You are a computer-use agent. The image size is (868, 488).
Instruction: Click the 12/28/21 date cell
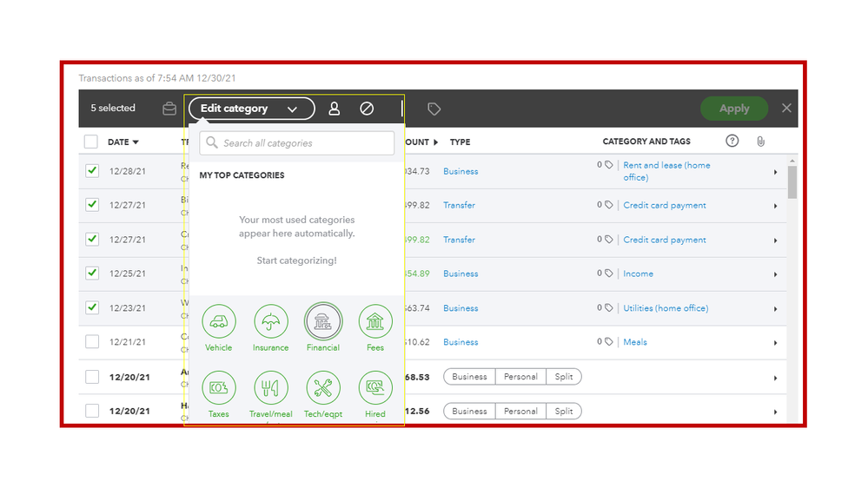(128, 171)
